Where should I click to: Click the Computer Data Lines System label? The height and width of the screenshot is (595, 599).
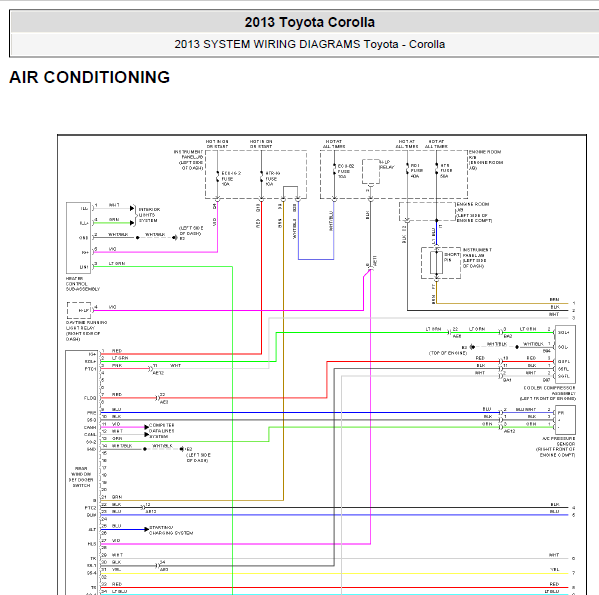[x=161, y=431]
